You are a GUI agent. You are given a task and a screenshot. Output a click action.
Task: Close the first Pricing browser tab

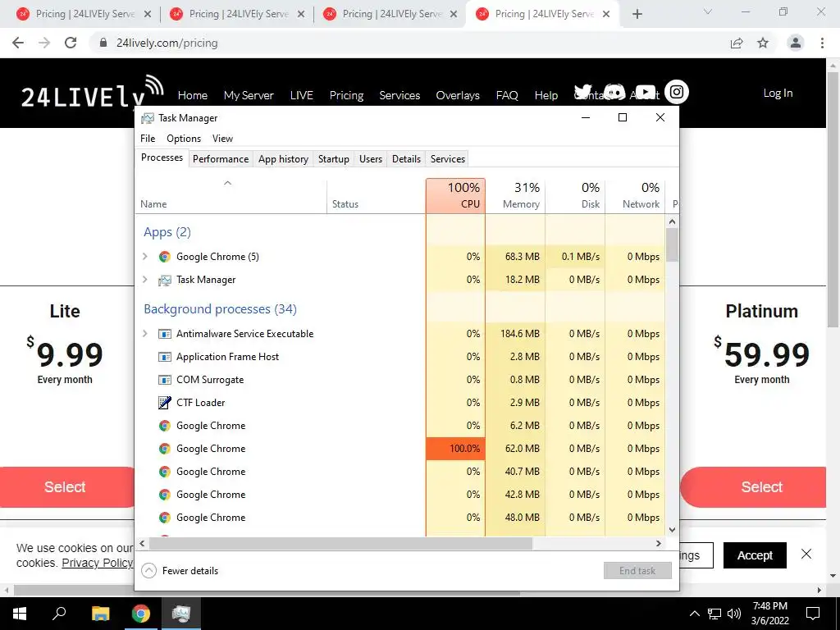tap(148, 14)
